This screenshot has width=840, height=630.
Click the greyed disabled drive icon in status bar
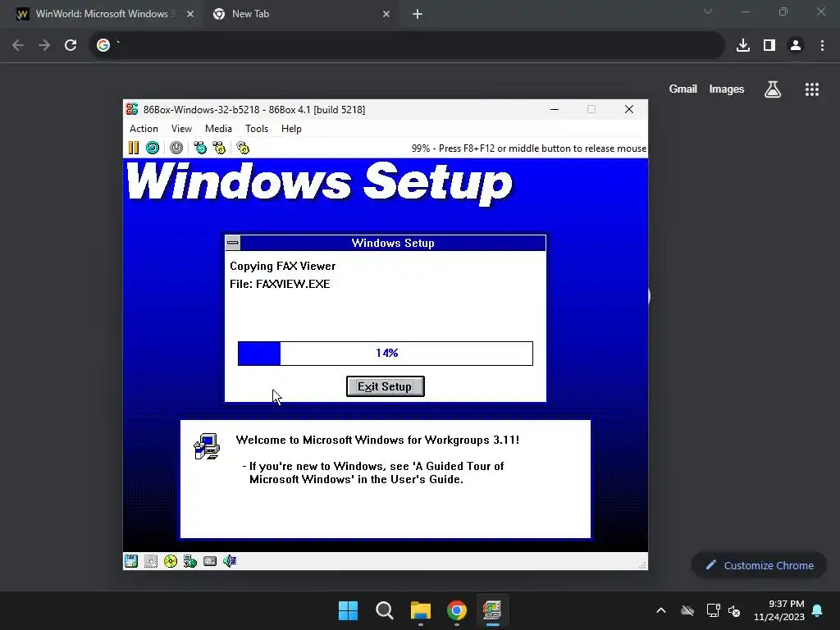coord(151,561)
